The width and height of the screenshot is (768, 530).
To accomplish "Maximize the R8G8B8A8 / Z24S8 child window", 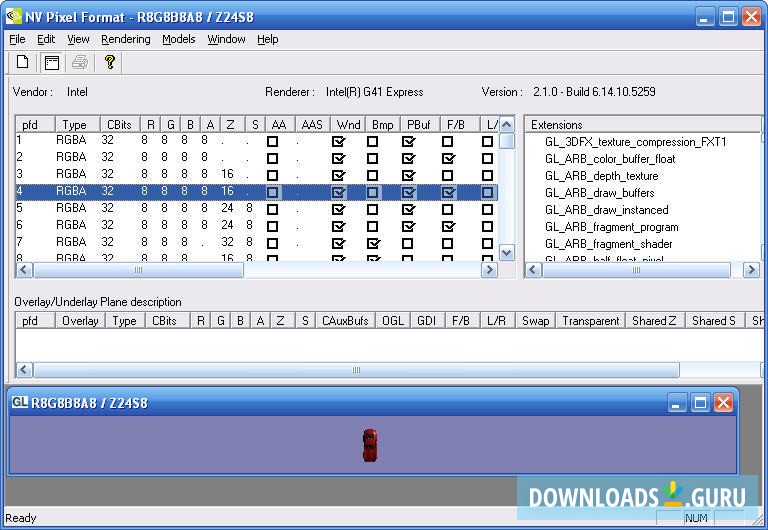I will click(700, 403).
